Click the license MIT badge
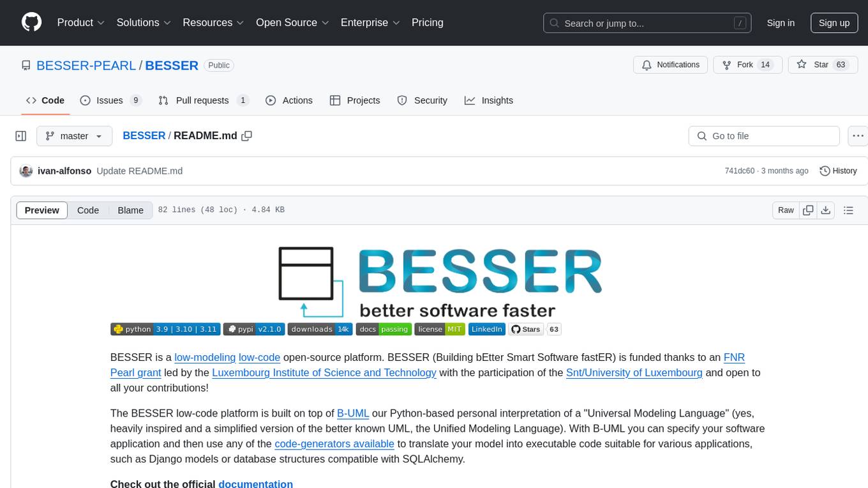Screen dimensions: 868x488 tap(440, 329)
